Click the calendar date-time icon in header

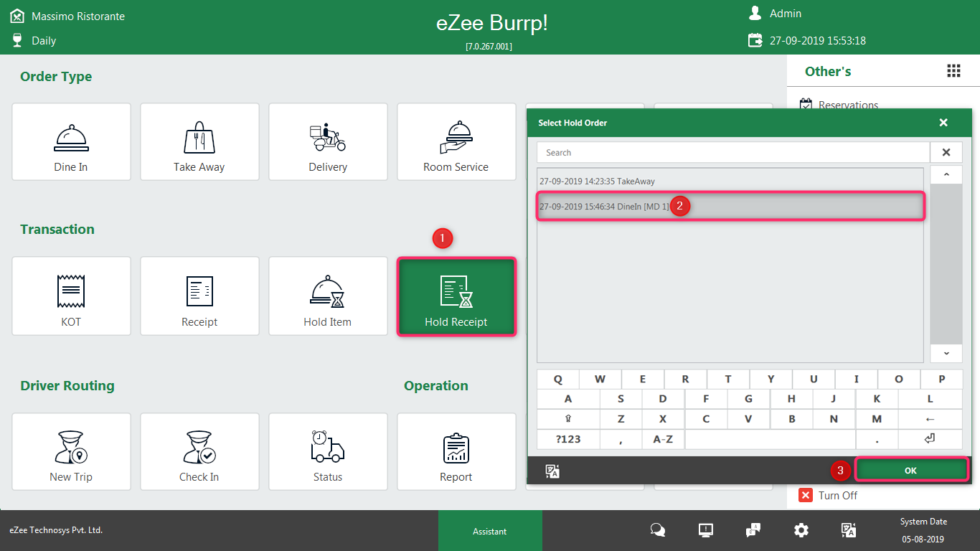pos(755,40)
